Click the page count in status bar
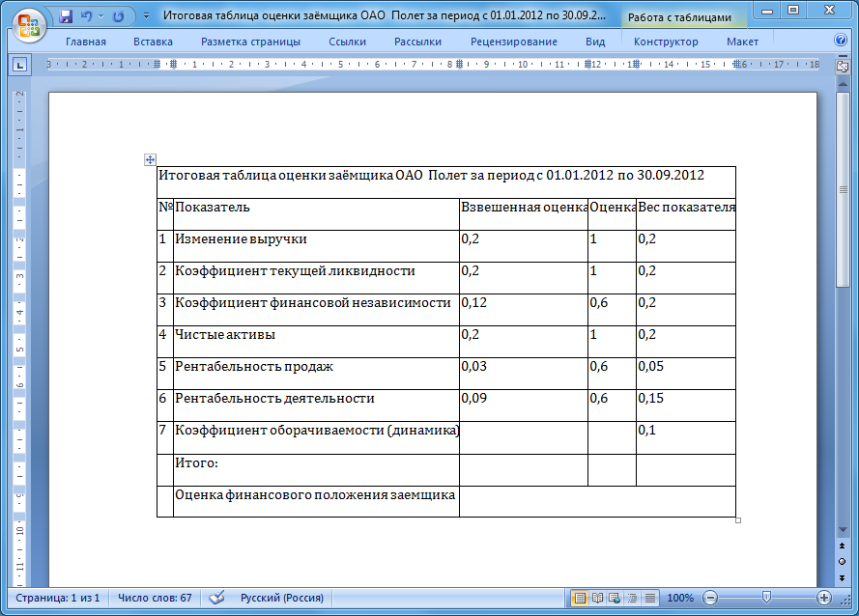Image resolution: width=859 pixels, height=616 pixels. [58, 598]
